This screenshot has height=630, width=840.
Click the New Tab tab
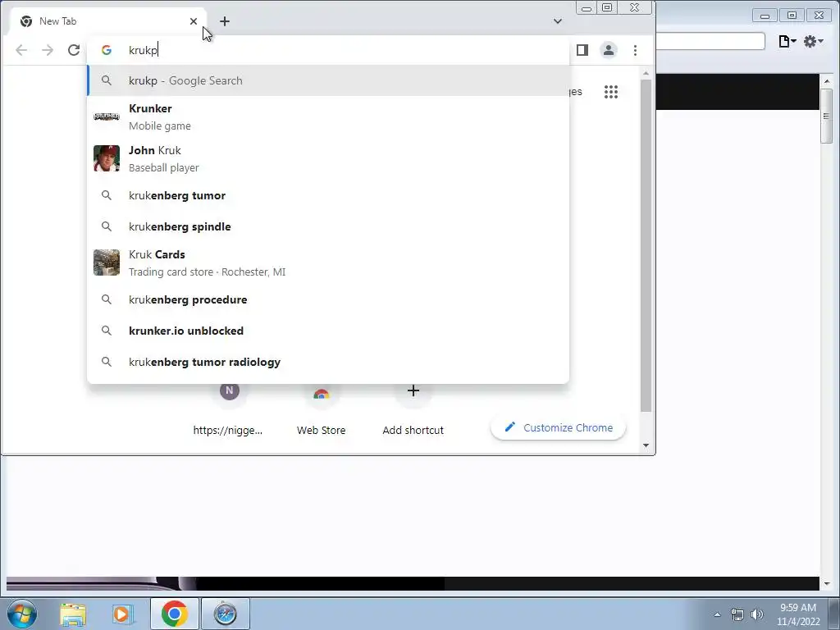click(x=107, y=21)
